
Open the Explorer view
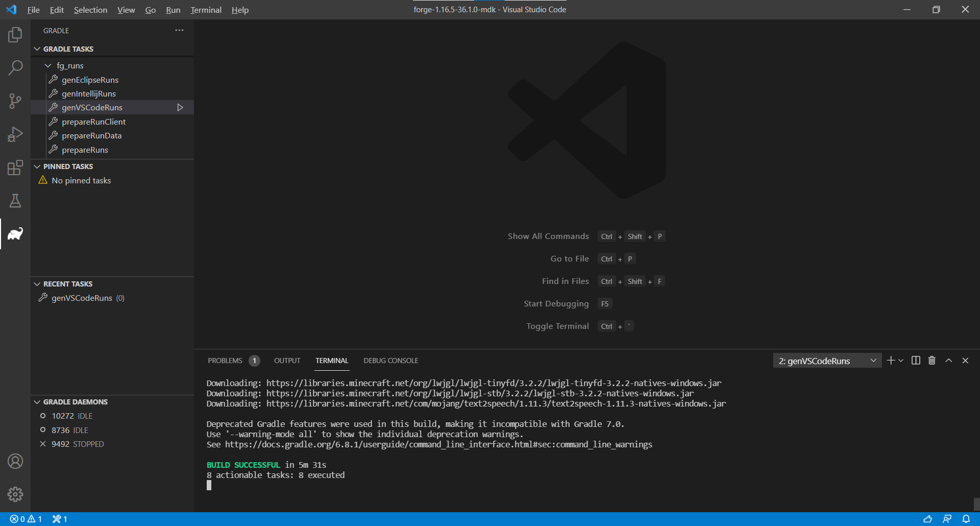(x=15, y=35)
